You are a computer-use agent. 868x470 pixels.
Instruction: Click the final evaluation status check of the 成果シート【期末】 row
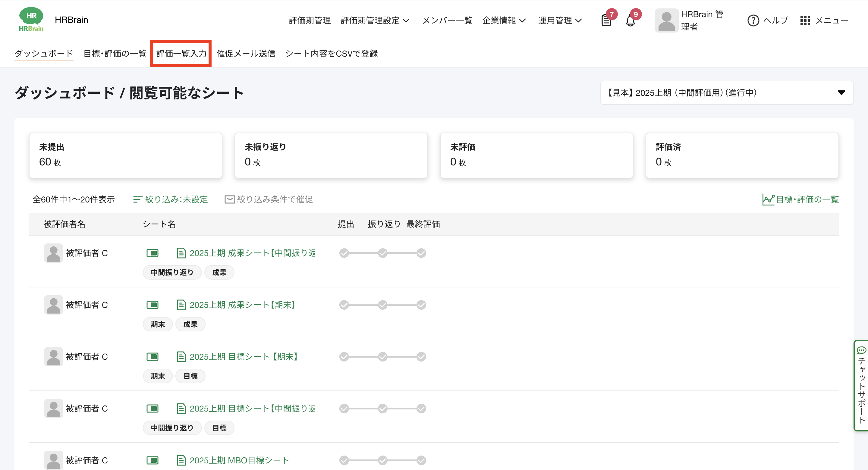pyautogui.click(x=421, y=305)
